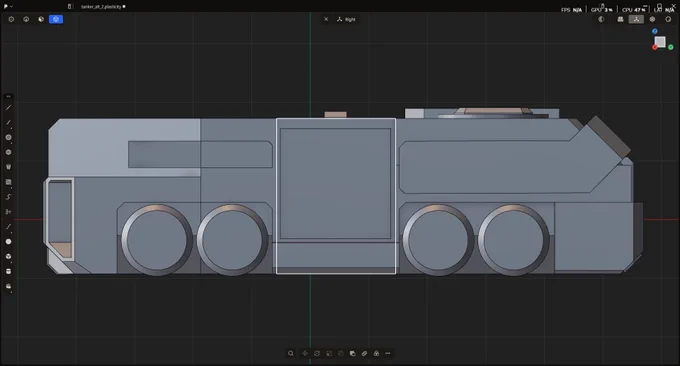Select the bucket-shaped polygon tool icon
The image size is (680, 366).
click(x=8, y=167)
